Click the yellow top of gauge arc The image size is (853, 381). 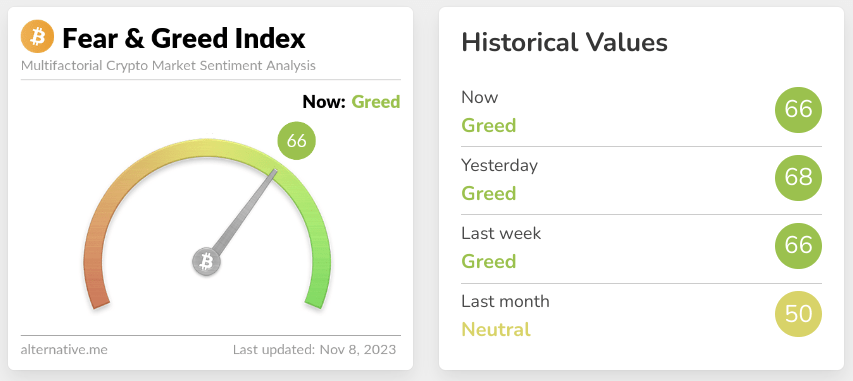point(207,149)
